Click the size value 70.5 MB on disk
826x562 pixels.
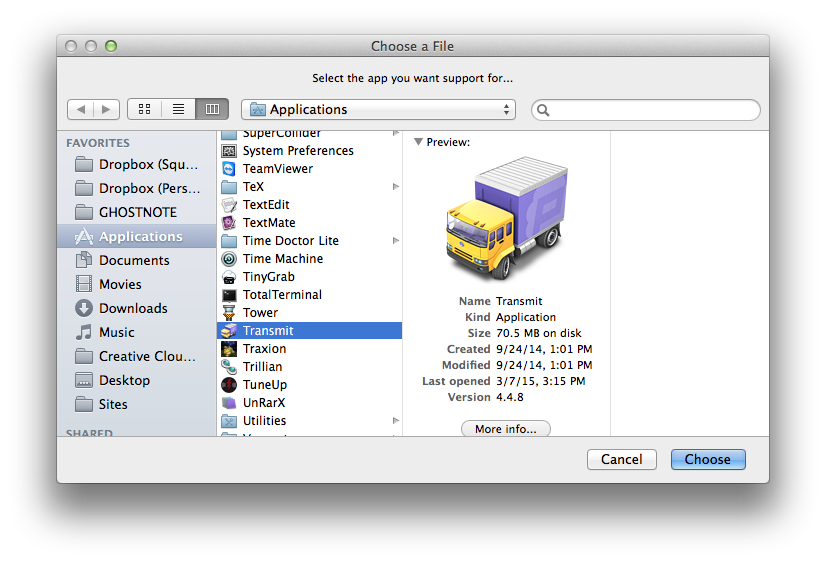pos(539,333)
